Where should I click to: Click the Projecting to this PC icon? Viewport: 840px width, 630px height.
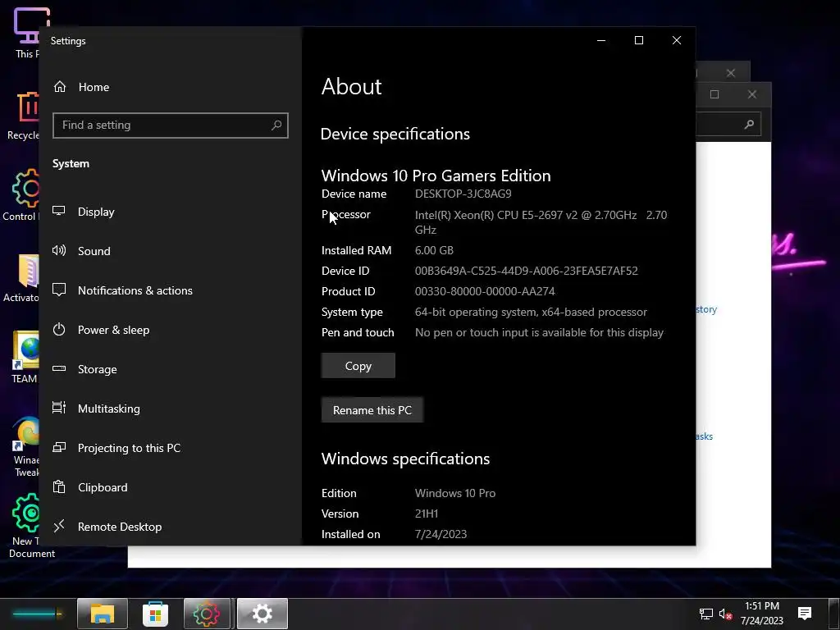(59, 447)
